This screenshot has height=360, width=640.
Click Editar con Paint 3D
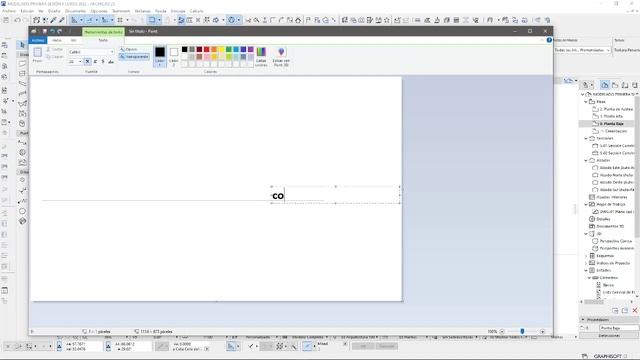(281, 56)
